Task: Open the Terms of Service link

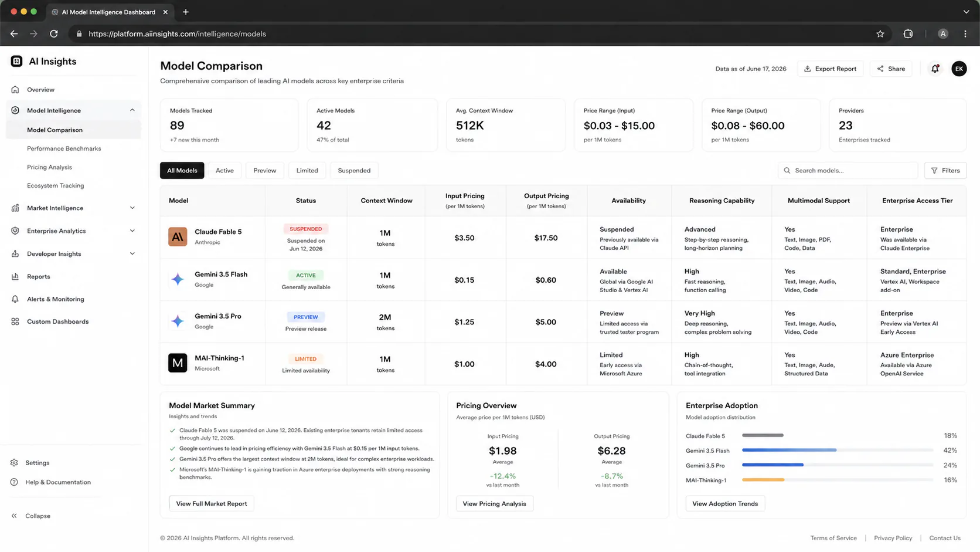Action: [x=833, y=539]
